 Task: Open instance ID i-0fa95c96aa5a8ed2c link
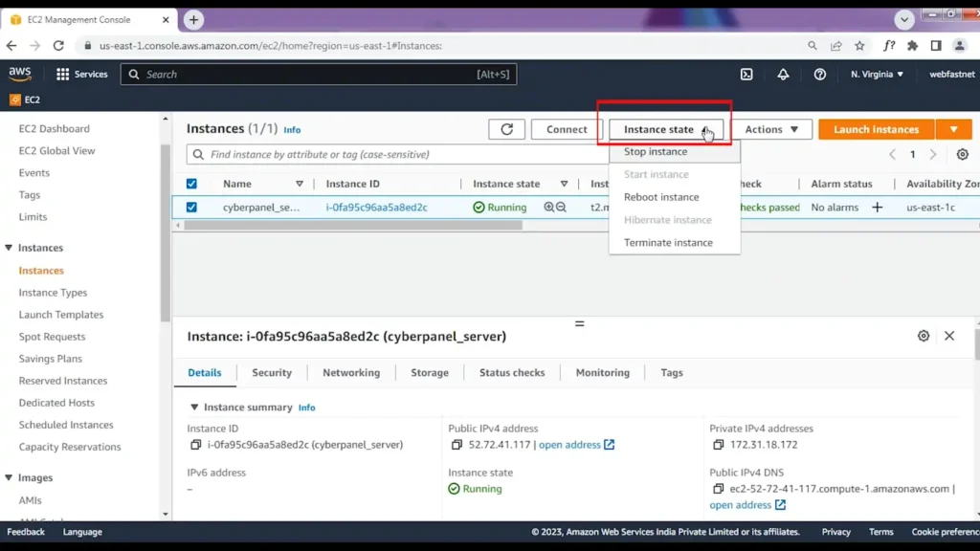tap(376, 208)
